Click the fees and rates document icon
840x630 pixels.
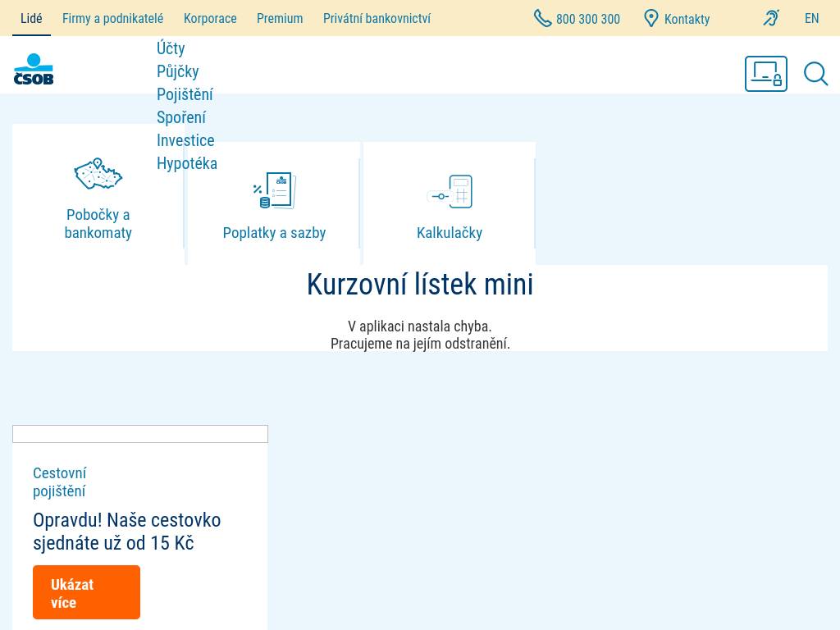pos(274,191)
